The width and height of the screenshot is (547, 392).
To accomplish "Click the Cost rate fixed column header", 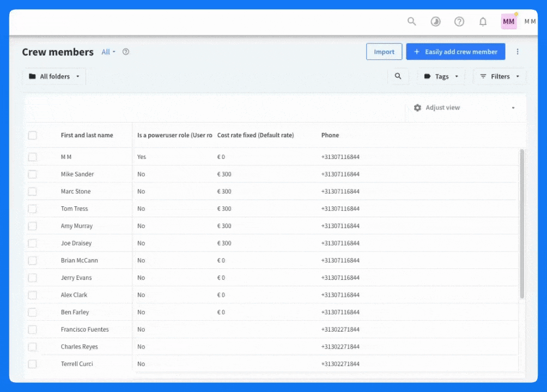I will (256, 136).
